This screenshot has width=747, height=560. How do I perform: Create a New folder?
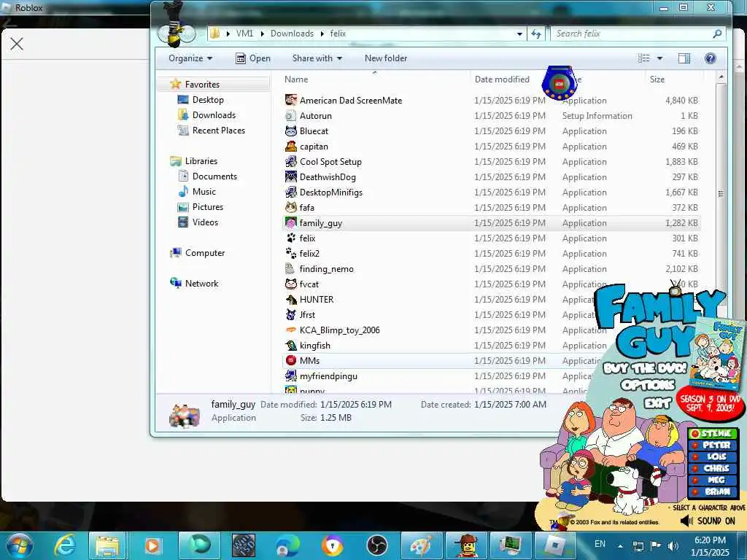(385, 58)
